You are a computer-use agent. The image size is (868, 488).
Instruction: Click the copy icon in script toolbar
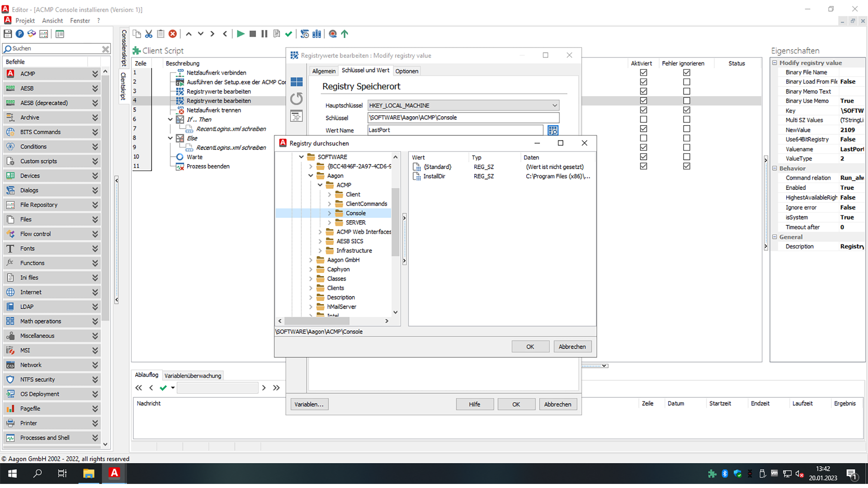(x=137, y=34)
